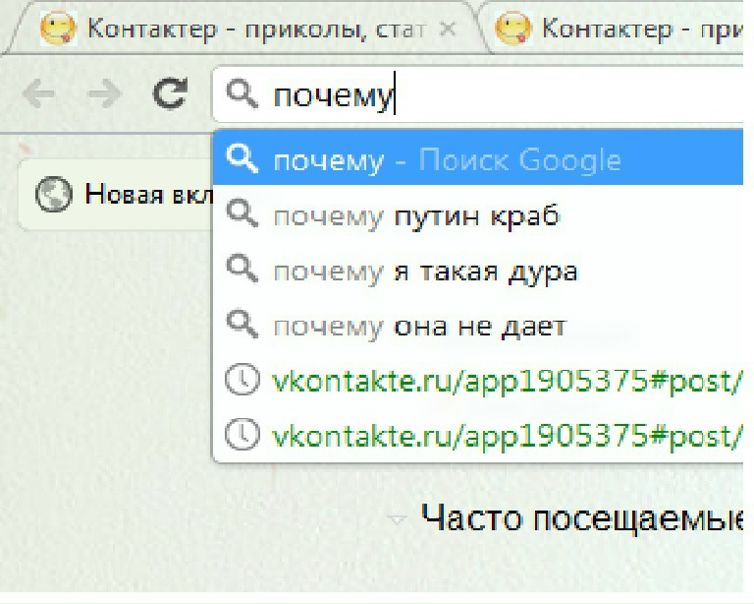Expand the triangle beside Часто посещаемые
Viewport: 754px width, 604px height.
(x=398, y=520)
